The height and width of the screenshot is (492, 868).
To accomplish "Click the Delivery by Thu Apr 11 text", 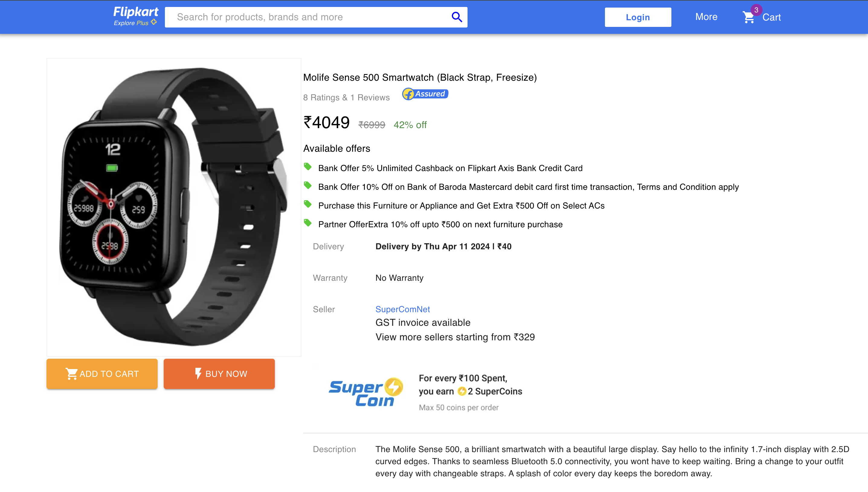I will [x=443, y=246].
